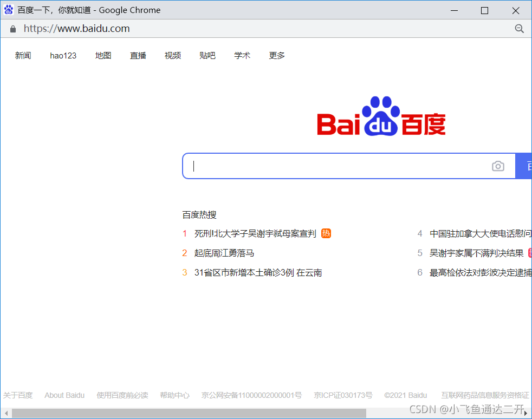Click the 关于百度 footer link
The height and width of the screenshot is (419, 532).
point(18,395)
